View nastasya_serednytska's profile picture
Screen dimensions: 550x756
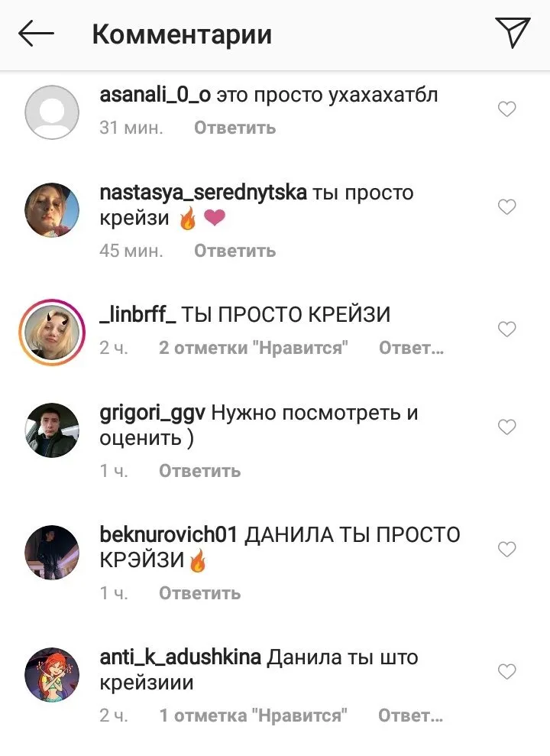click(52, 210)
